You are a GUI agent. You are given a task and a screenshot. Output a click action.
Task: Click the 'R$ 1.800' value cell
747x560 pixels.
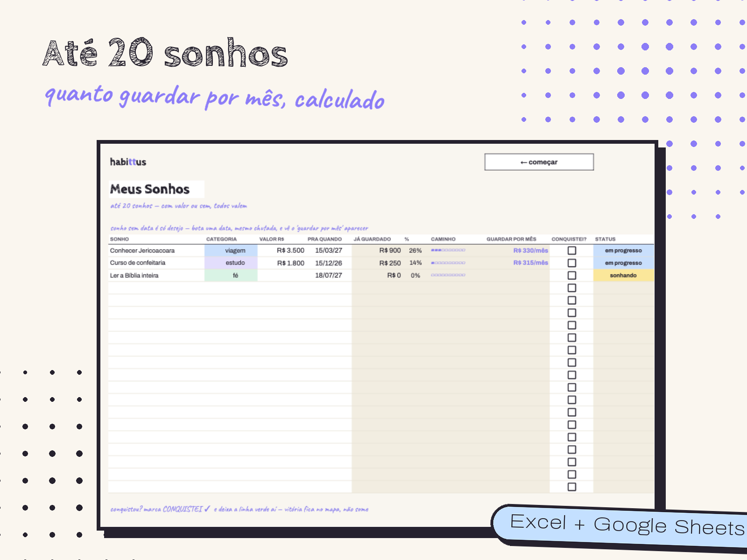pyautogui.click(x=282, y=263)
